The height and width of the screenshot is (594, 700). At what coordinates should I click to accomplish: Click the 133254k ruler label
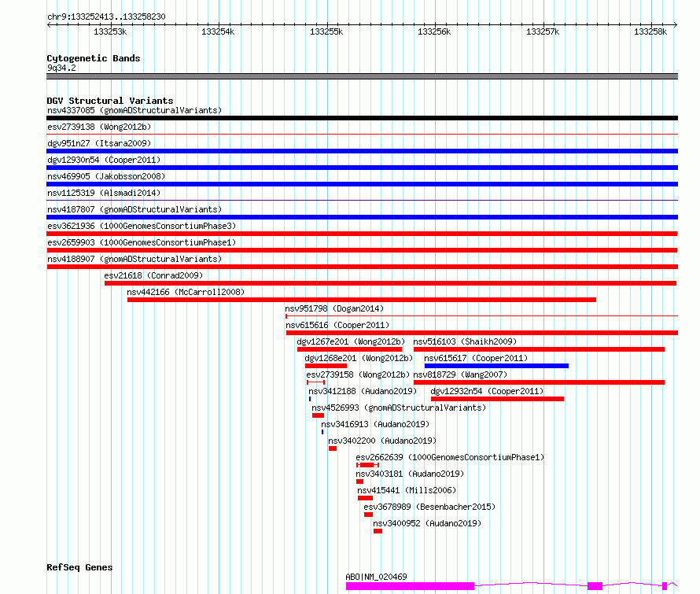pyautogui.click(x=218, y=31)
